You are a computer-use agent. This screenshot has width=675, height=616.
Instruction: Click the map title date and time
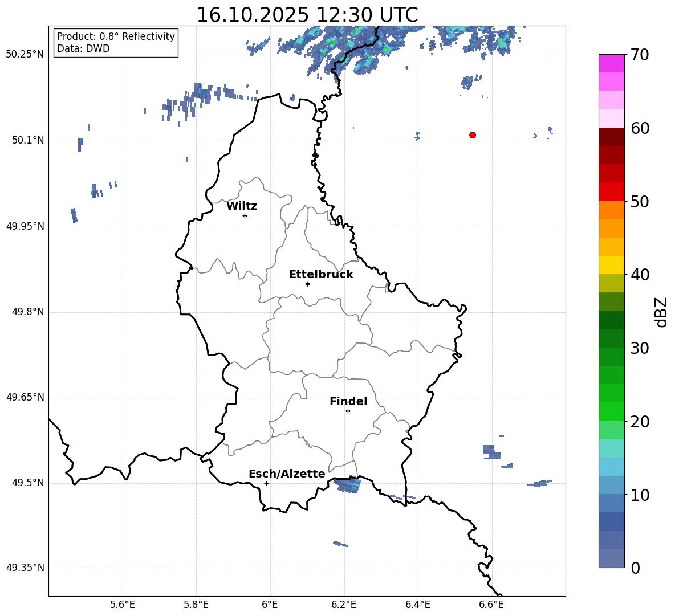(x=307, y=15)
